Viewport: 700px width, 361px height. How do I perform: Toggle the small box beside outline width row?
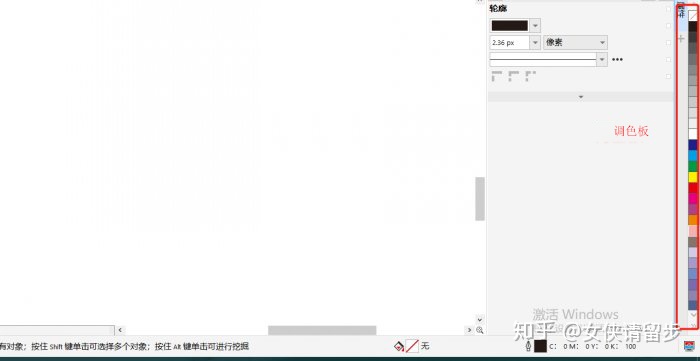(668, 43)
